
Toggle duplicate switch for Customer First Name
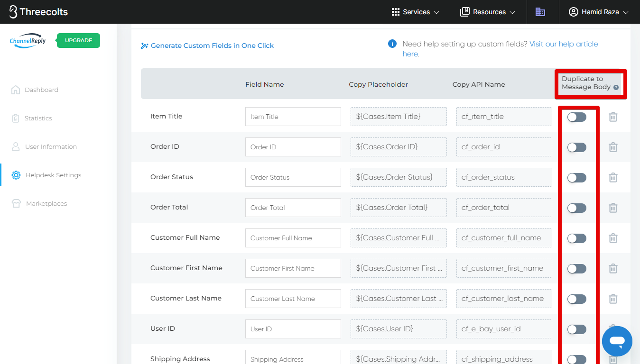pyautogui.click(x=577, y=269)
